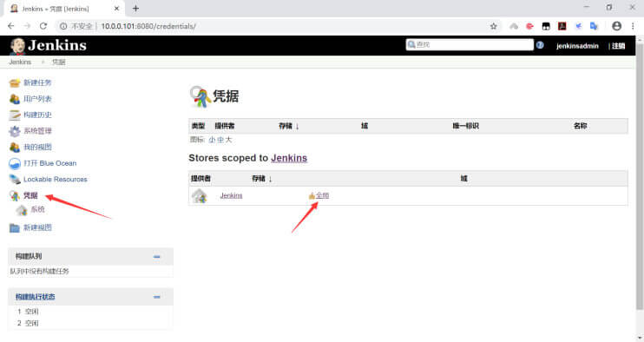
Task: Click the 新建任务 new item icon
Action: (15, 83)
